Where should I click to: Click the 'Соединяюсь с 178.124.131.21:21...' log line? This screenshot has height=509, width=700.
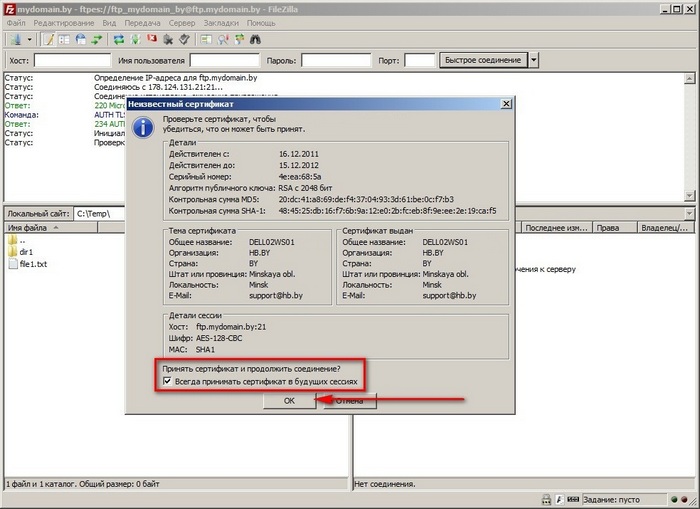pyautogui.click(x=158, y=87)
